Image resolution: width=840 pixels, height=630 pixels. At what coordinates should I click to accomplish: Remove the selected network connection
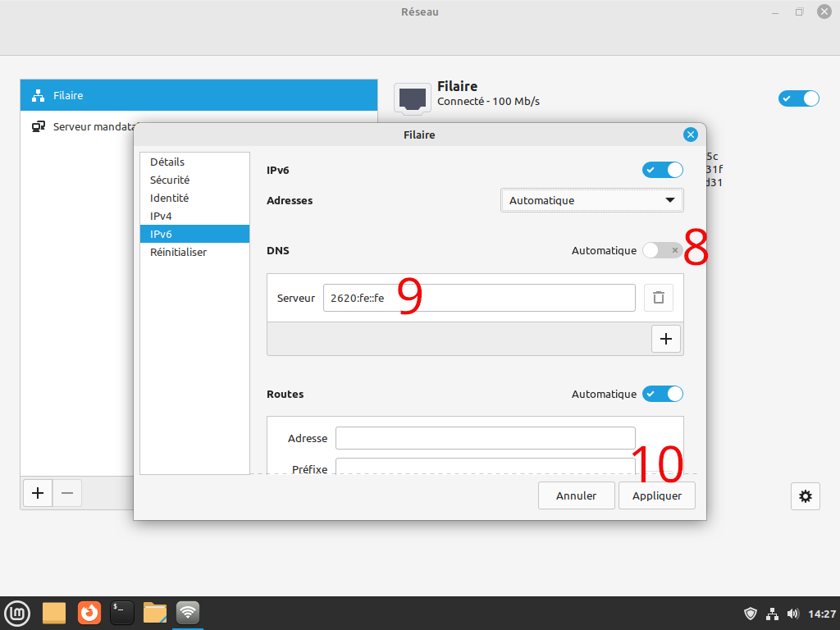click(67, 493)
